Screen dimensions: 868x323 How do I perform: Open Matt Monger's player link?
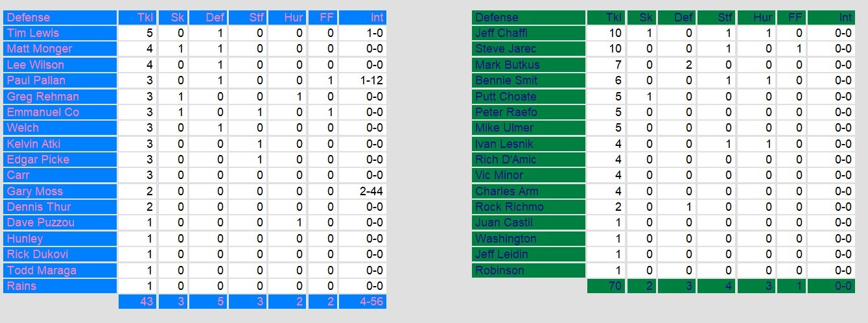[40, 49]
